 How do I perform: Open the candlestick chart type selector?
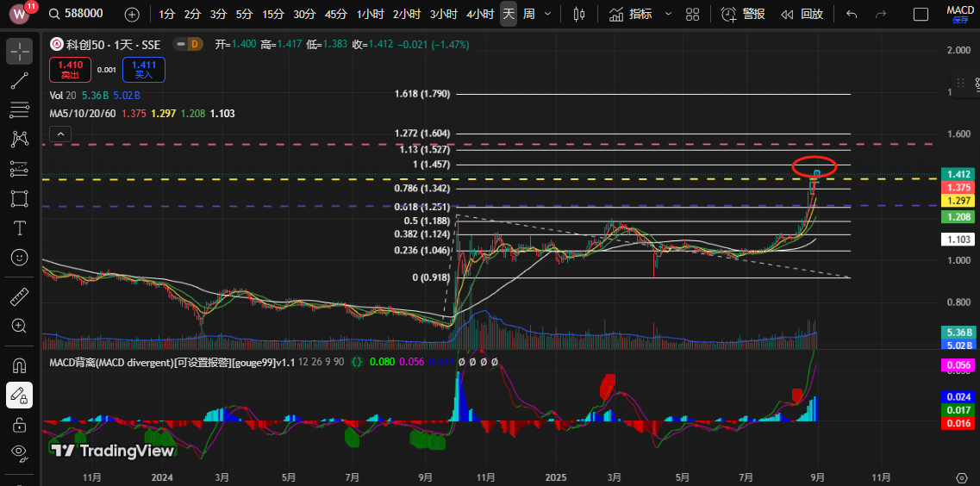point(578,14)
